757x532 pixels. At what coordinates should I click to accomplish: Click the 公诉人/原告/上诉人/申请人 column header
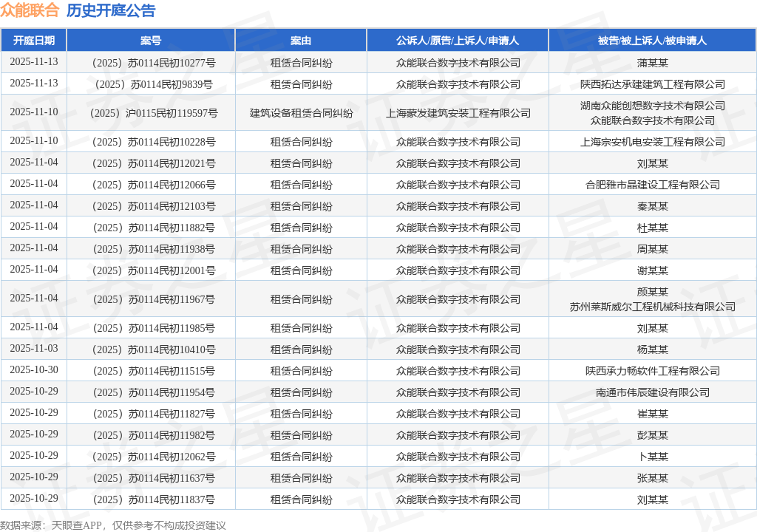click(458, 41)
